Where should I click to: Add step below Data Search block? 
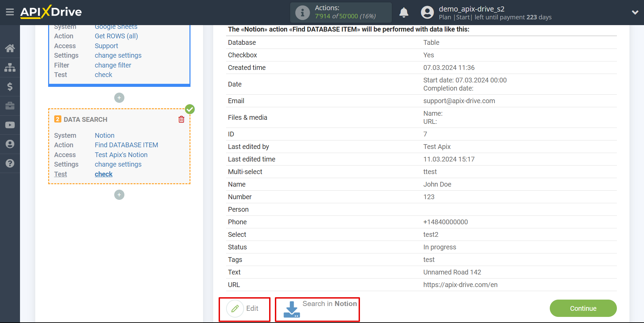(119, 195)
